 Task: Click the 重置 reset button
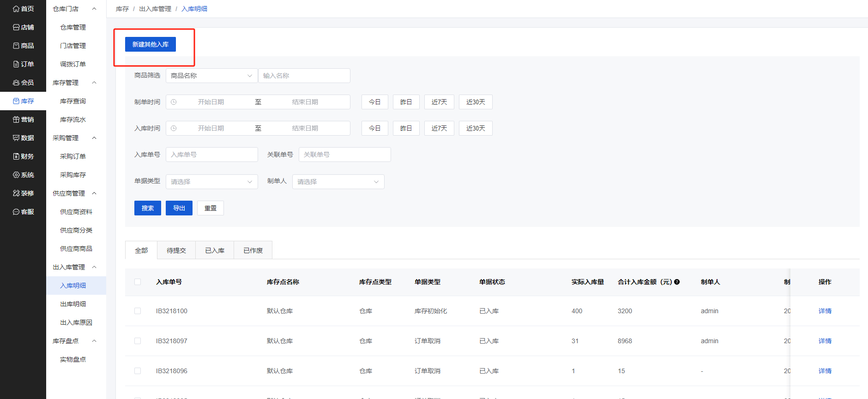pos(211,208)
